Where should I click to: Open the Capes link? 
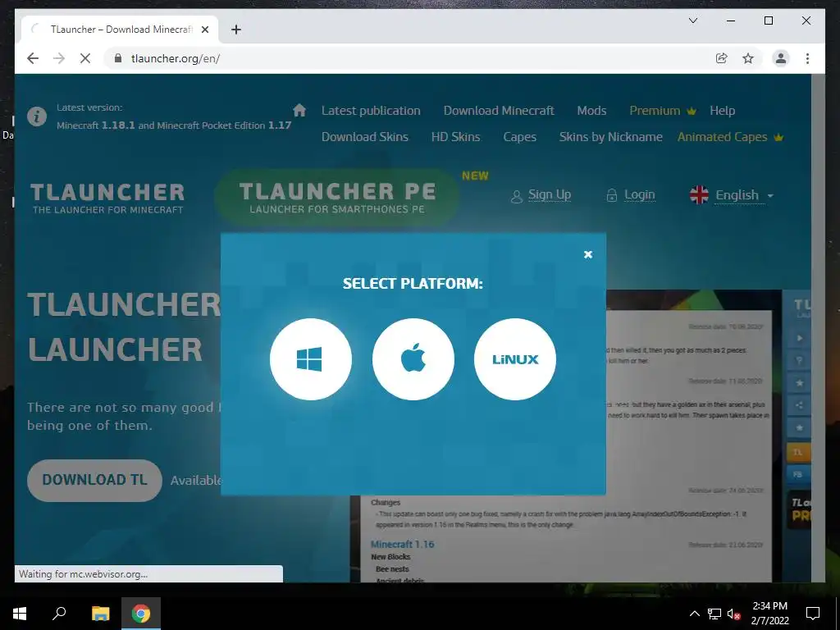[519, 137]
